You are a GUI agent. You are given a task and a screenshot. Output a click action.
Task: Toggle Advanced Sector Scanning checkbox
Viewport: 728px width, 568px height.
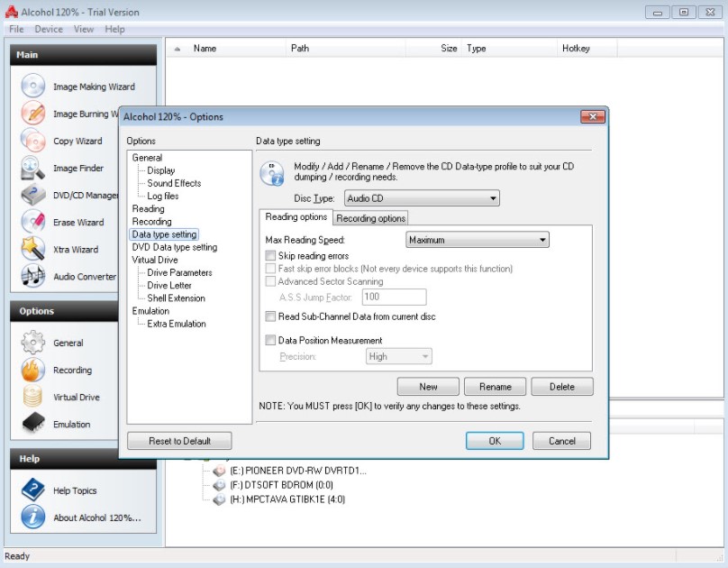coord(270,281)
